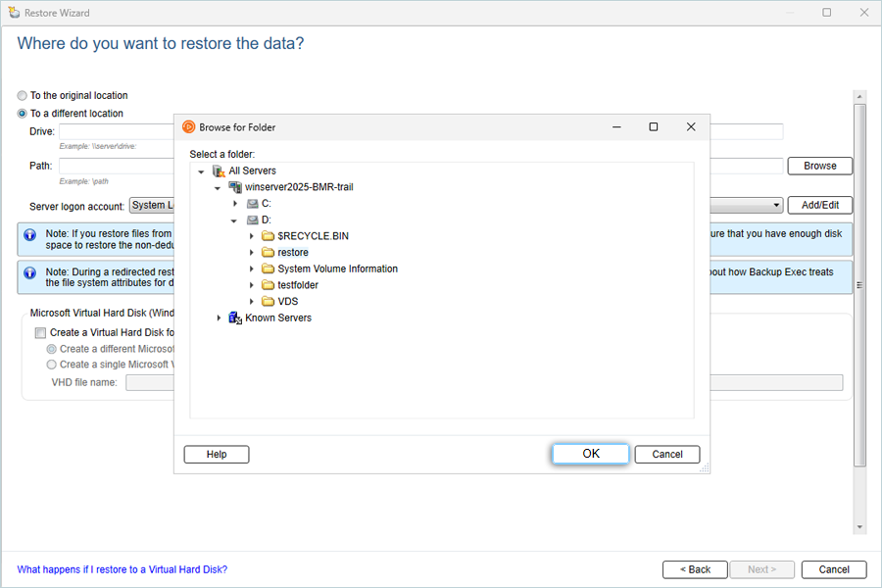Collapse the D: drive node
This screenshot has width=882, height=588.
pos(234,220)
